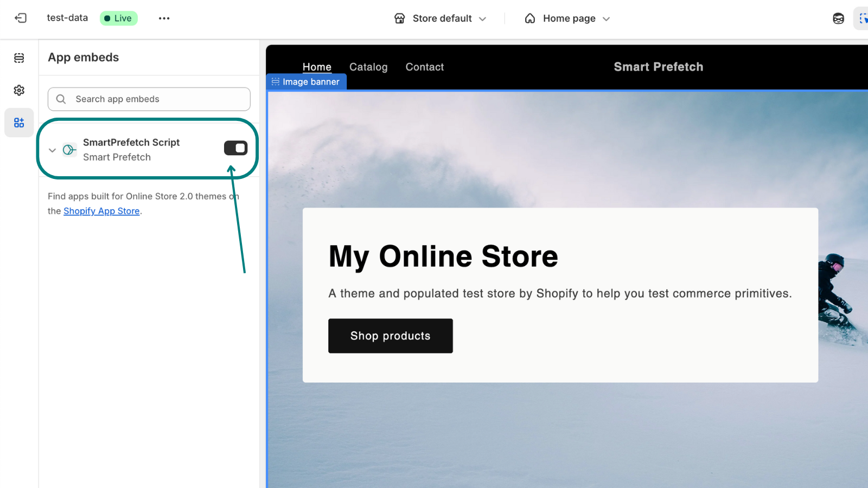Expand the SmartPrefetch Script settings chevron

pos(52,150)
